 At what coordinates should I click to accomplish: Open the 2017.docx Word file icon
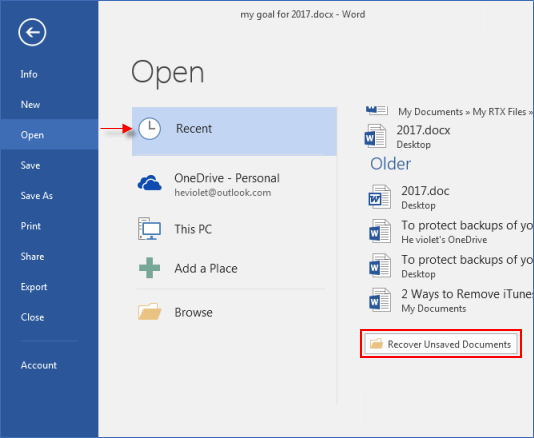[375, 136]
